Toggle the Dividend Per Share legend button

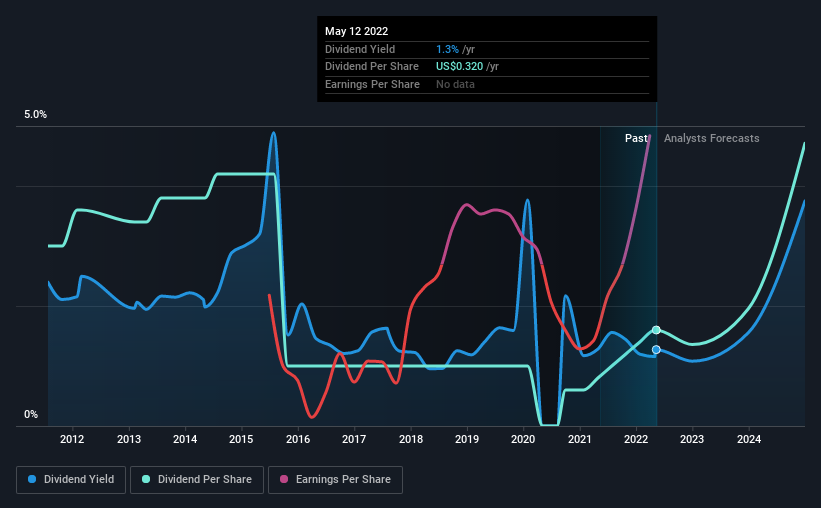(196, 480)
